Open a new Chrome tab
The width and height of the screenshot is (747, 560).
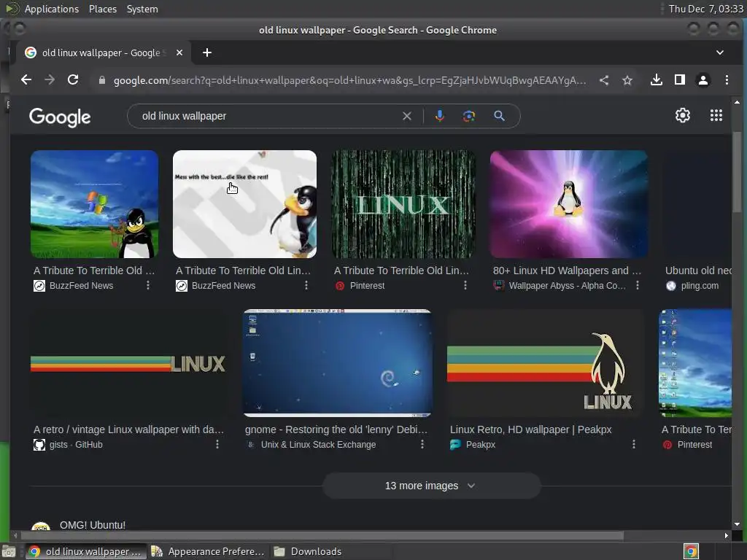[x=206, y=52]
